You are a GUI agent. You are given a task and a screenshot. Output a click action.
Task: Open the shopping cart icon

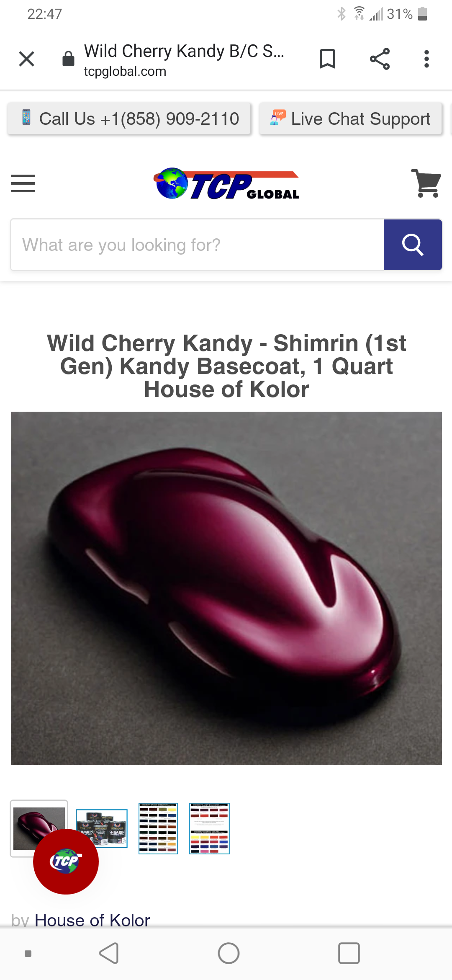426,183
